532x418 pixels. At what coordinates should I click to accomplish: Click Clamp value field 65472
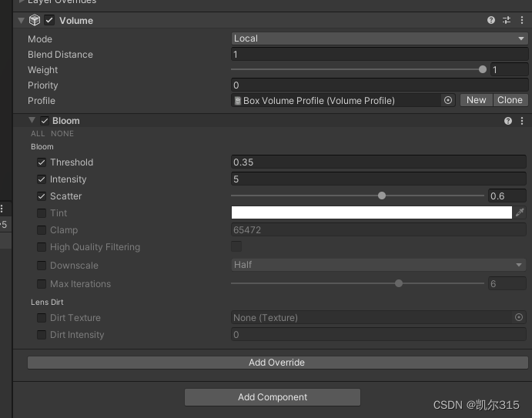(x=378, y=229)
